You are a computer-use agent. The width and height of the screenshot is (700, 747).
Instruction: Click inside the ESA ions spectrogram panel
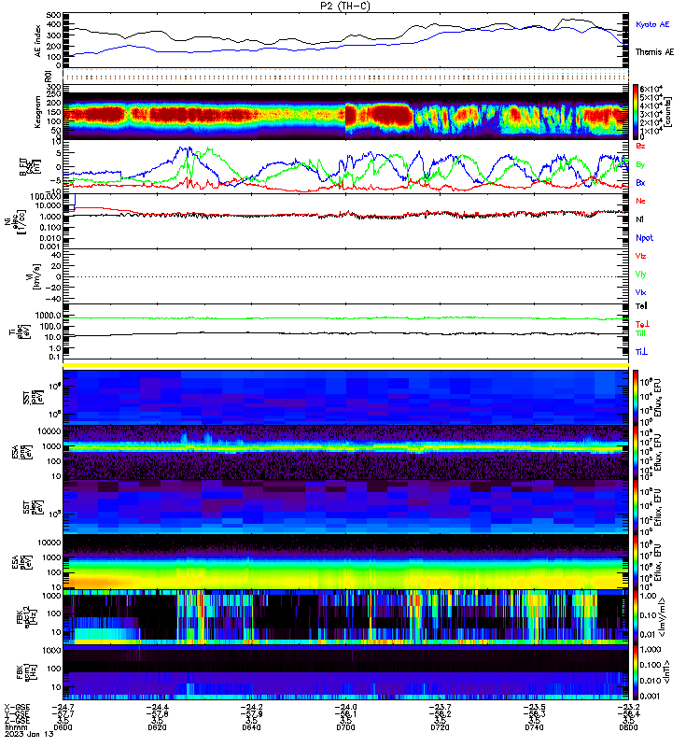(345, 453)
